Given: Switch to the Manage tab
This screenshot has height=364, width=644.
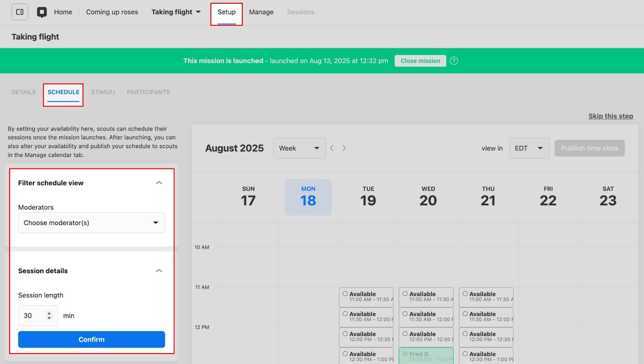Looking at the screenshot, I should pyautogui.click(x=261, y=12).
